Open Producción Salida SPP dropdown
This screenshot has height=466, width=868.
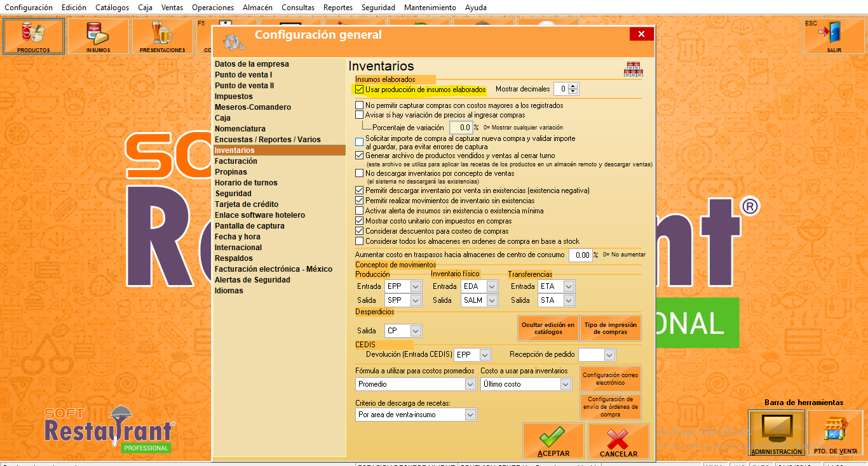(x=416, y=300)
